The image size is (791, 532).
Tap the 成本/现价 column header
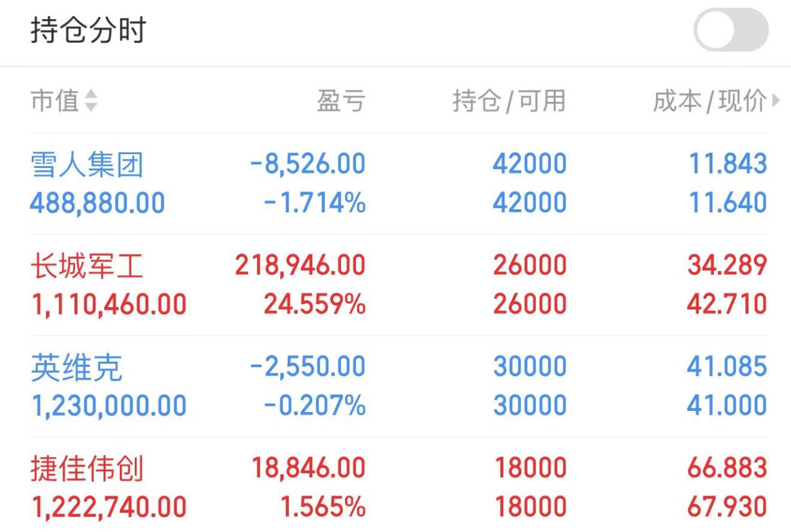pyautogui.click(x=710, y=101)
